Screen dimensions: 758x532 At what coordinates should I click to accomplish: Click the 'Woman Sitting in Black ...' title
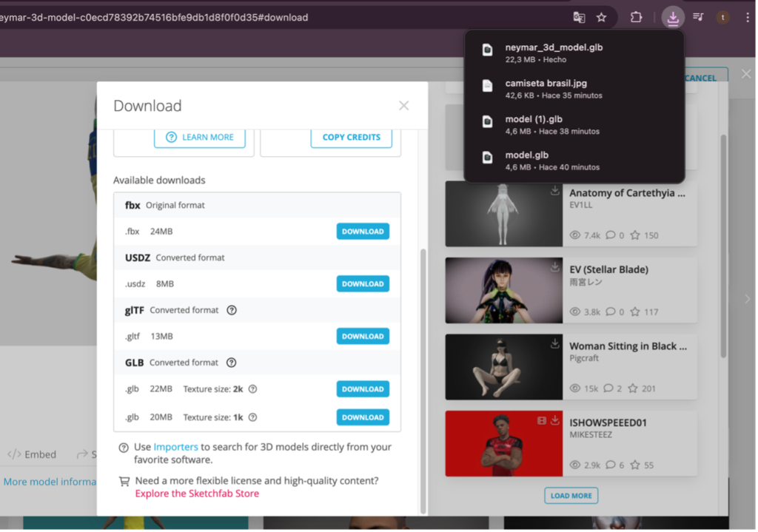pos(629,347)
